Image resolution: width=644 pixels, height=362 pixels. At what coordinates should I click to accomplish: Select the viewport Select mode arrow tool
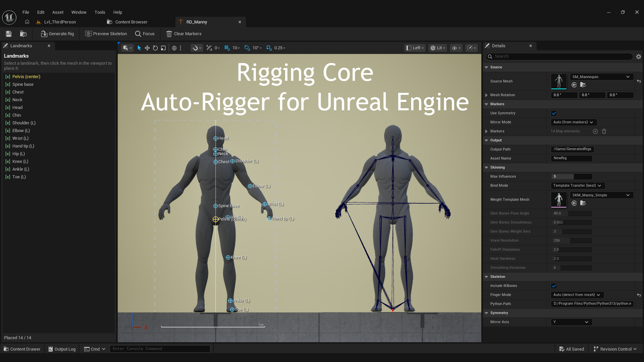click(x=139, y=48)
